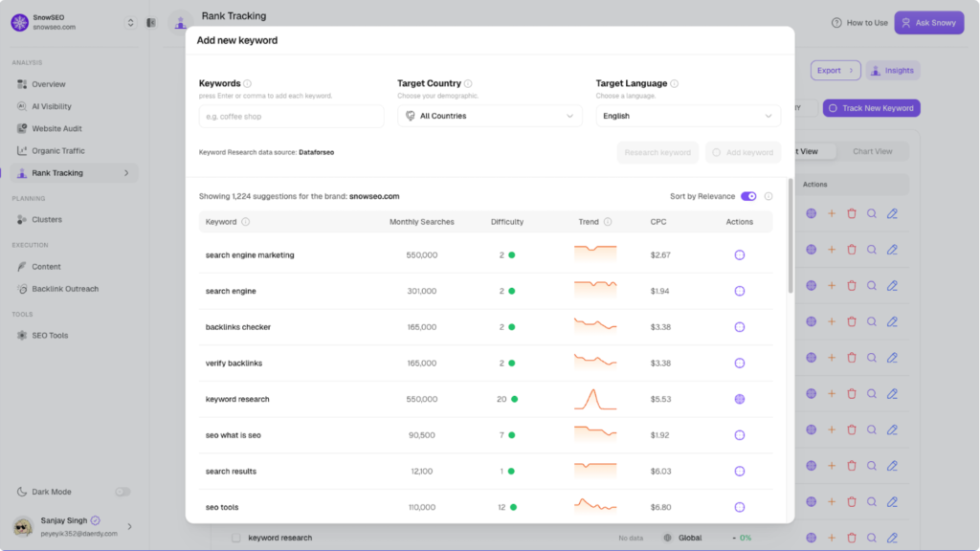Click trend sparkline for keyword research
Viewport: 980px width, 551px height.
tap(595, 399)
